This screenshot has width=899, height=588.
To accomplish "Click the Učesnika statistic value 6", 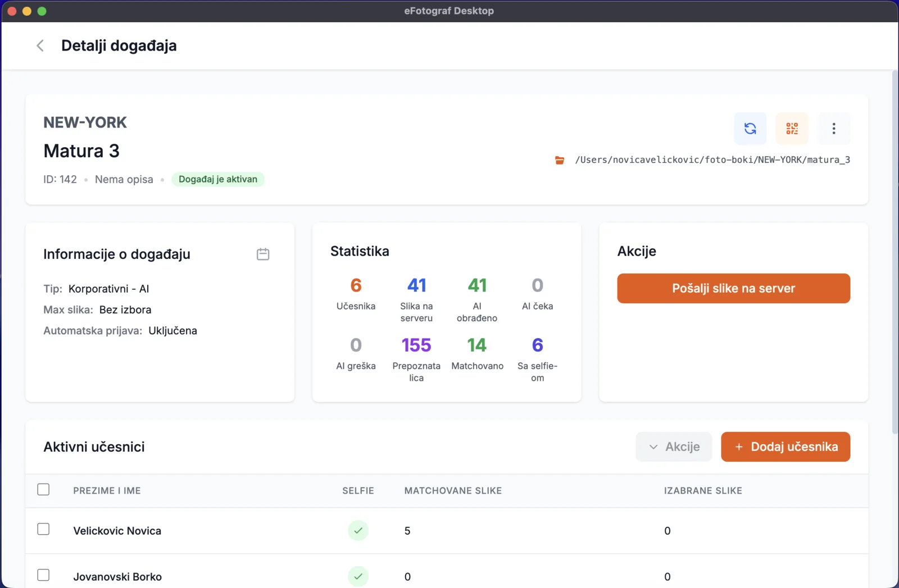I will pyautogui.click(x=356, y=285).
